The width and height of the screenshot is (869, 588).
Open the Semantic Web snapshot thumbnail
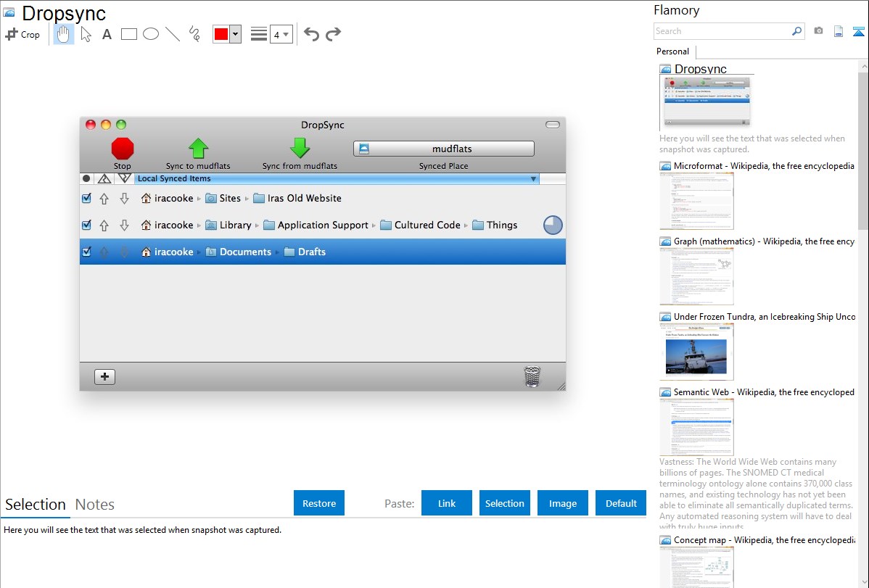[x=696, y=427]
